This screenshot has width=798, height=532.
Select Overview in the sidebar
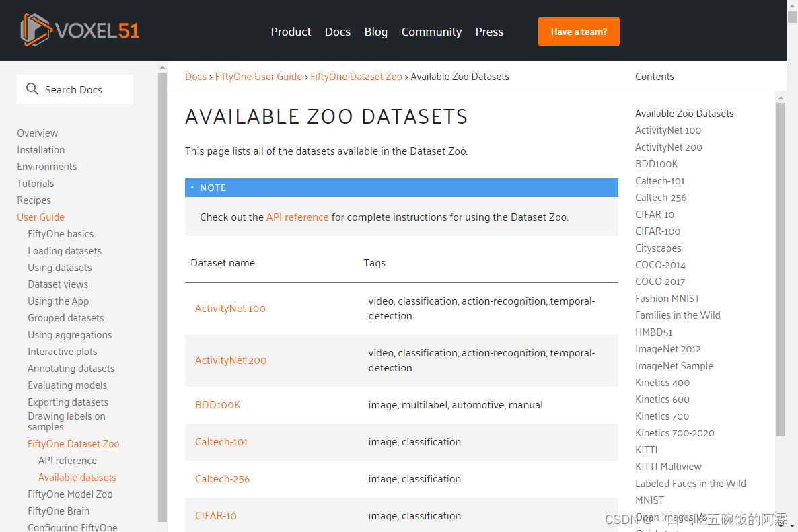point(37,132)
